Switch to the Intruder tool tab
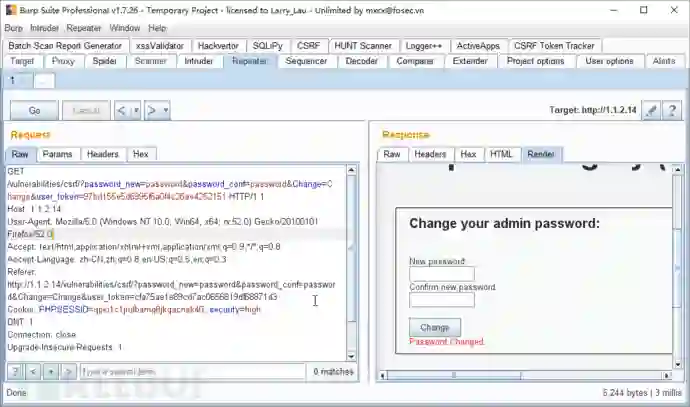 (x=198, y=61)
